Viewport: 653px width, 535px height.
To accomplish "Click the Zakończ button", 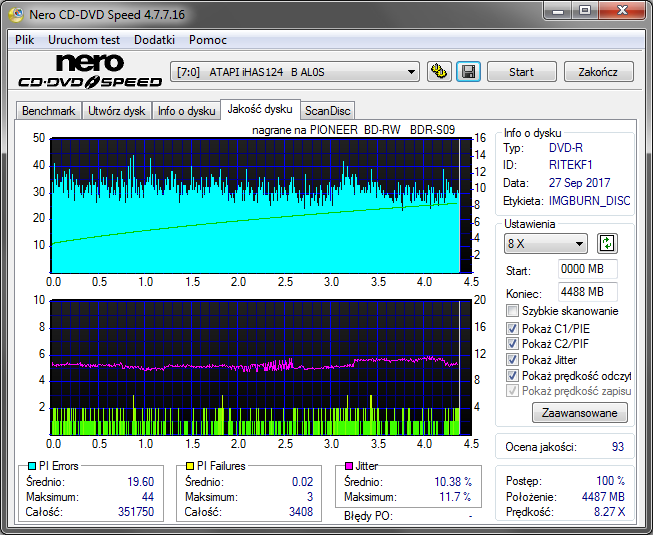I will pyautogui.click(x=598, y=72).
